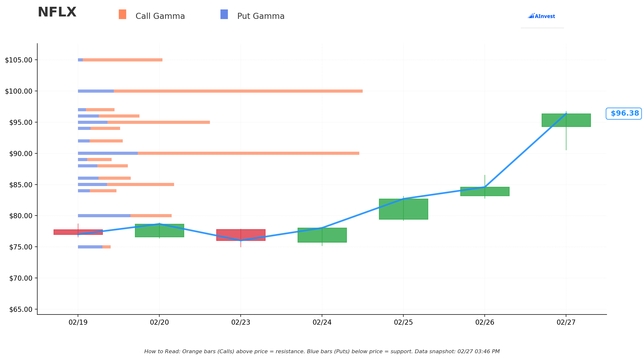
Task: Click the 02/24 date axis label
Action: [322, 322]
